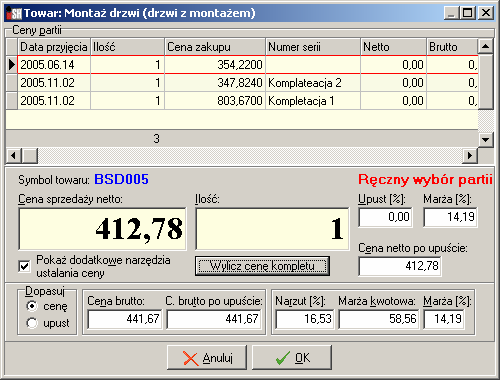Image resolution: width=500 pixels, height=380 pixels.
Task: Click the upper 'Marża [%]' field
Action: tap(450, 217)
